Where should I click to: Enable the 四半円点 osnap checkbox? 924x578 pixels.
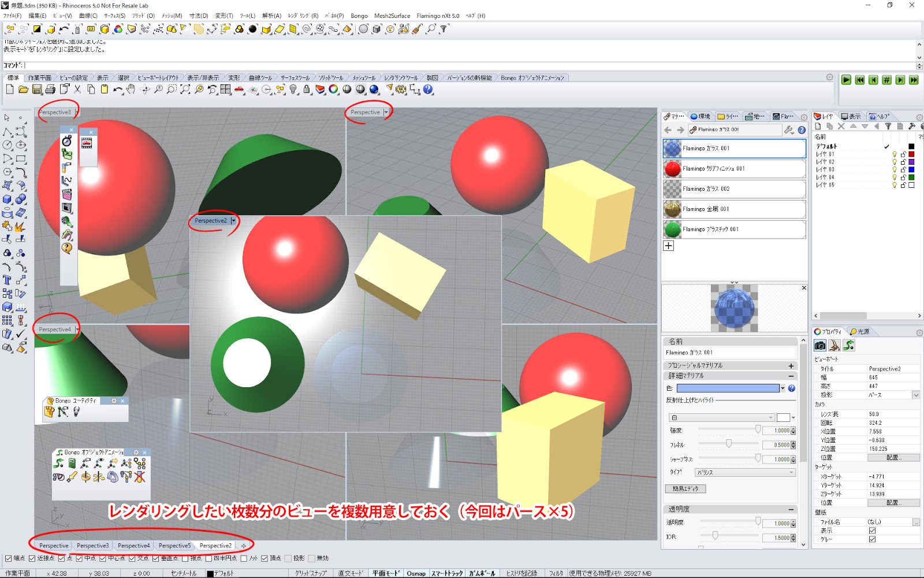[208, 558]
